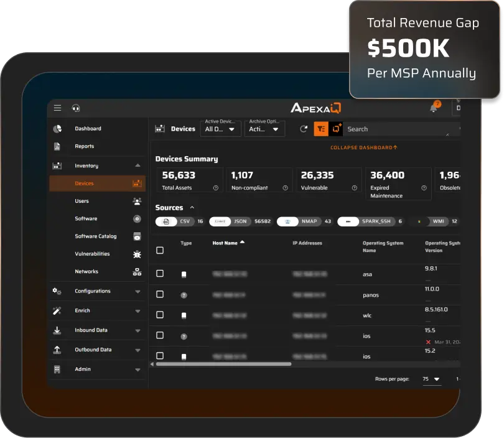504x438 pixels.
Task: Click the Networks topology icon in sidebar
Action: coord(137,272)
